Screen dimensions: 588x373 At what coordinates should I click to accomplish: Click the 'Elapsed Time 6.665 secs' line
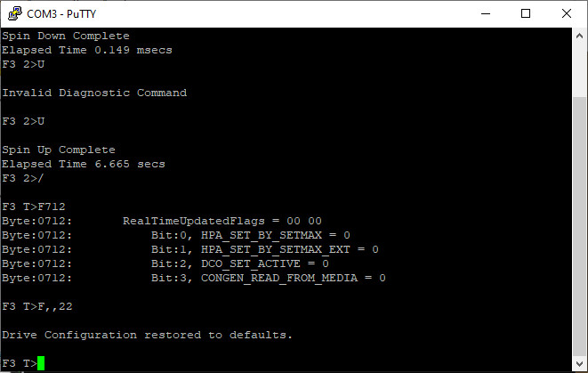pos(84,164)
